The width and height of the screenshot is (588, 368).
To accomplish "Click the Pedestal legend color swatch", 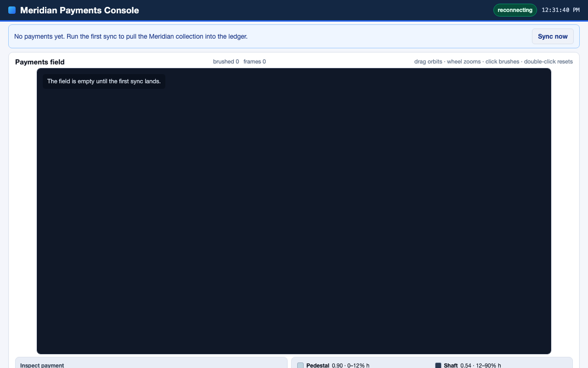I will pos(300,366).
